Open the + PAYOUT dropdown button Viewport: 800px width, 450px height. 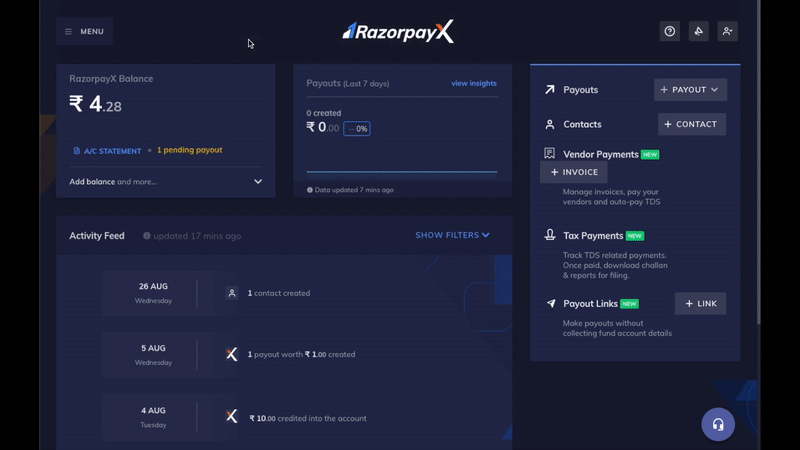tap(690, 90)
